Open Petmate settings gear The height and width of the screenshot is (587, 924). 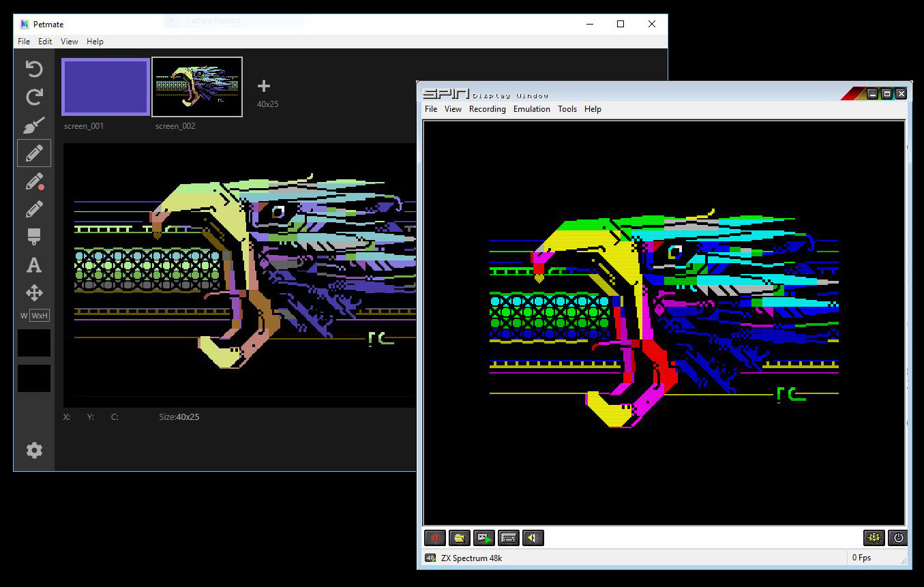(x=34, y=450)
